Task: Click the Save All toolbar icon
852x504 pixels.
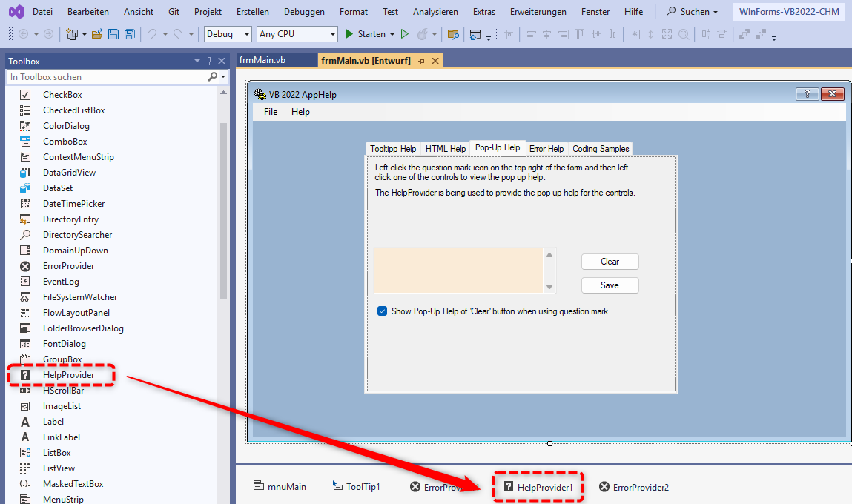Action: click(129, 33)
